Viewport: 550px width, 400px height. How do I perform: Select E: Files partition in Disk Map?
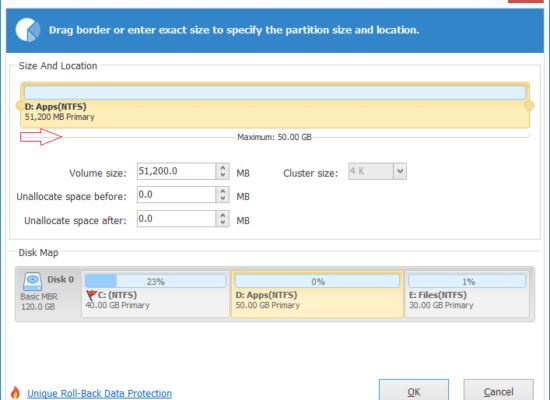pyautogui.click(x=467, y=294)
